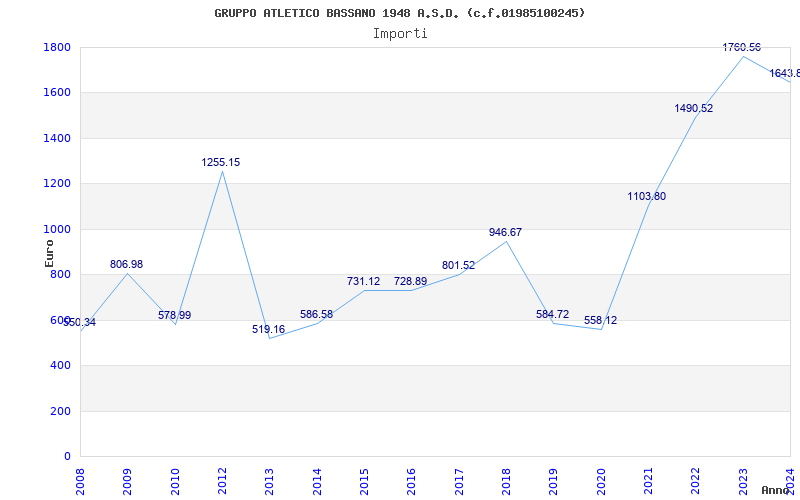Viewport: 800px width, 500px height.
Task: Click the 2018 year axis label
Action: (x=506, y=482)
